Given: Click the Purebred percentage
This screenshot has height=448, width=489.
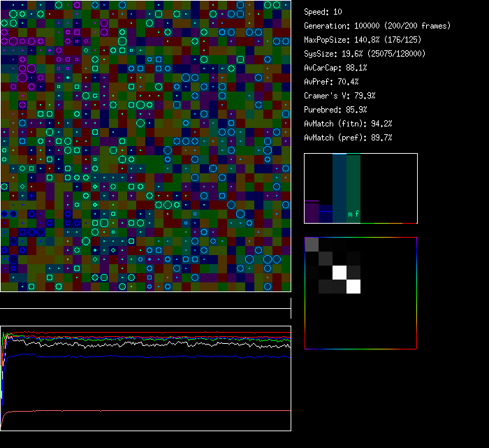Looking at the screenshot, I should pyautogui.click(x=335, y=110).
